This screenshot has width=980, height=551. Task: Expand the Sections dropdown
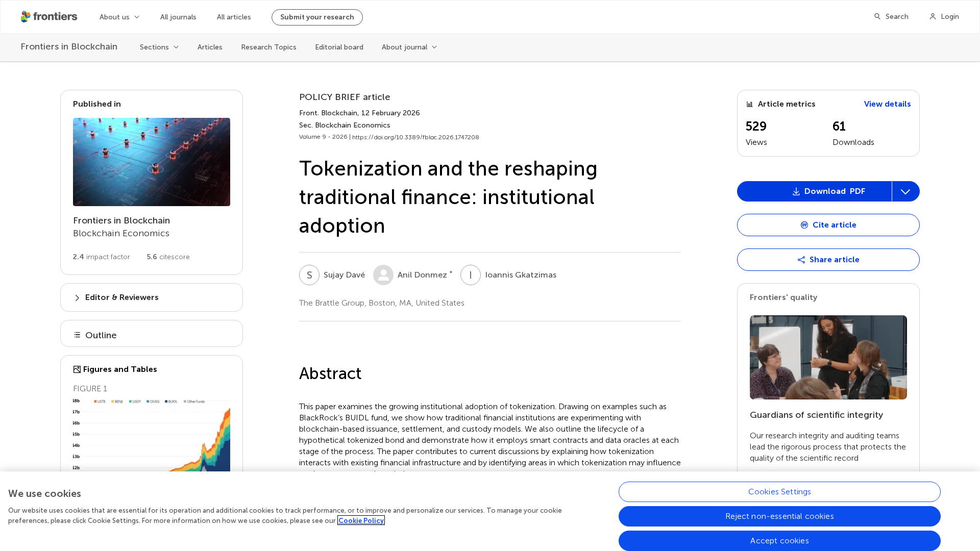(x=159, y=47)
